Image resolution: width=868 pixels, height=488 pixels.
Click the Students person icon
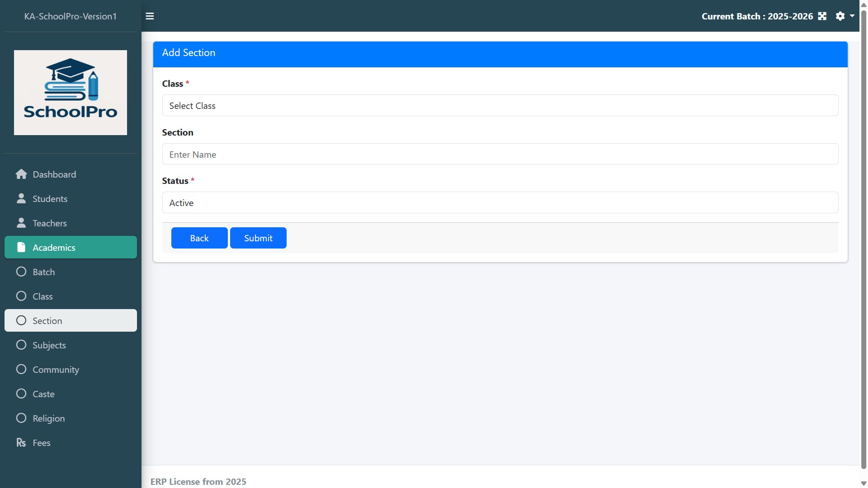coord(21,199)
